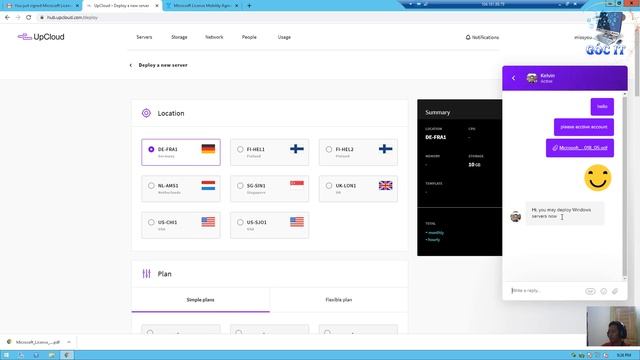The height and width of the screenshot is (360, 640).
Task: Open Windows Start button
Action: [x=6, y=355]
